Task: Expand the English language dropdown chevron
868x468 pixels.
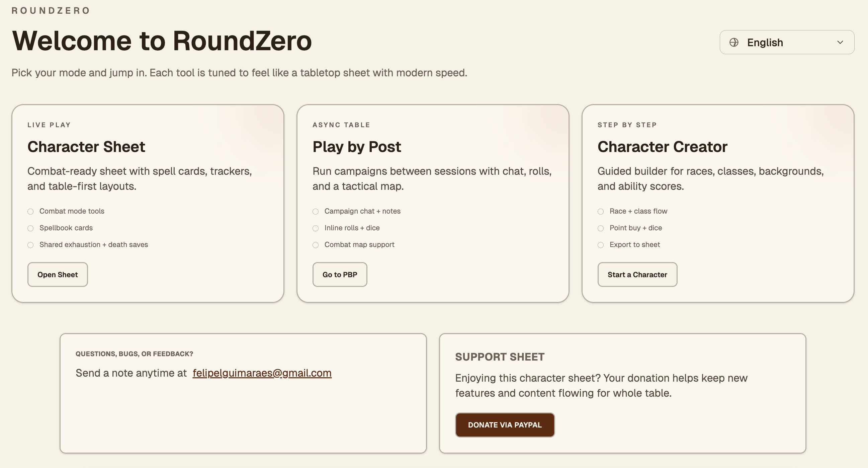Action: coord(840,43)
